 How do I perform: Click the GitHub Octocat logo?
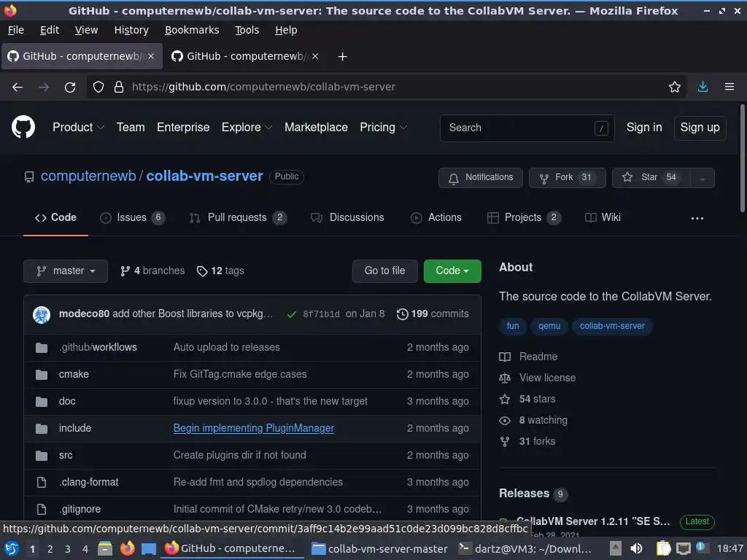(x=23, y=127)
